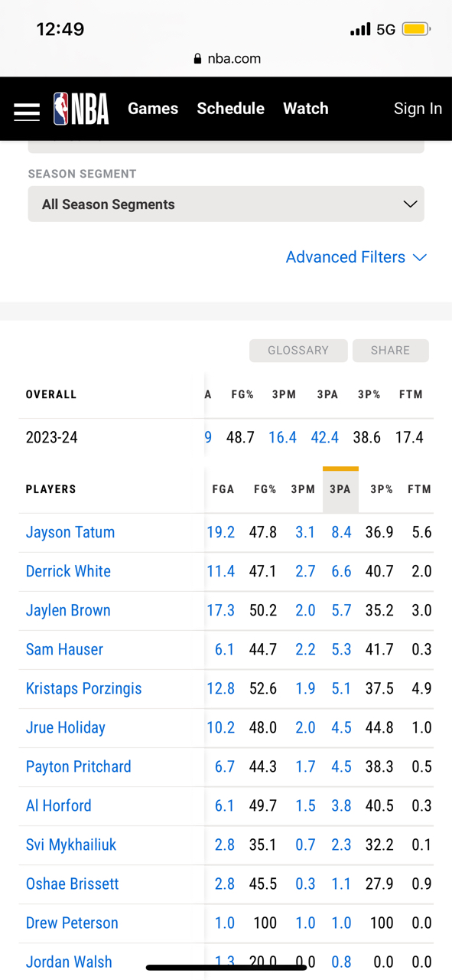Open Kristaps Porzingis player page

84,688
